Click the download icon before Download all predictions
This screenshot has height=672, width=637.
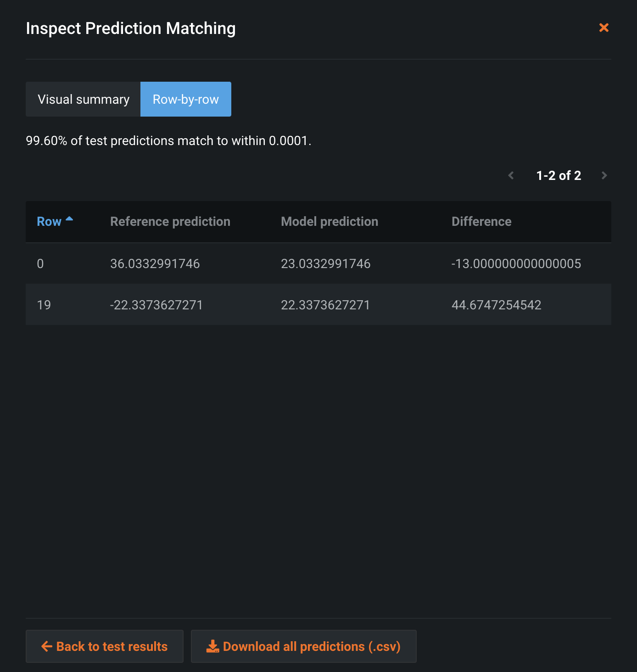pos(212,646)
